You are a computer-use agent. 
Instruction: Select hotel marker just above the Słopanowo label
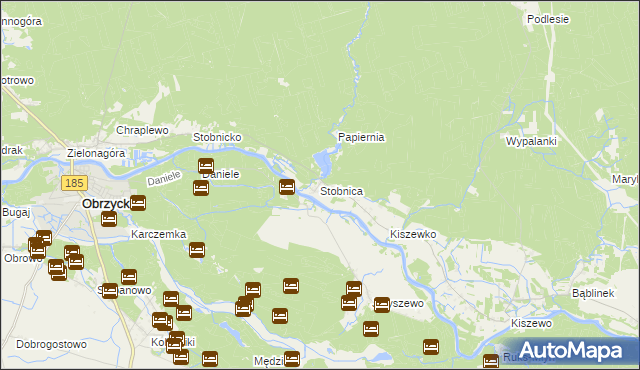(129, 277)
